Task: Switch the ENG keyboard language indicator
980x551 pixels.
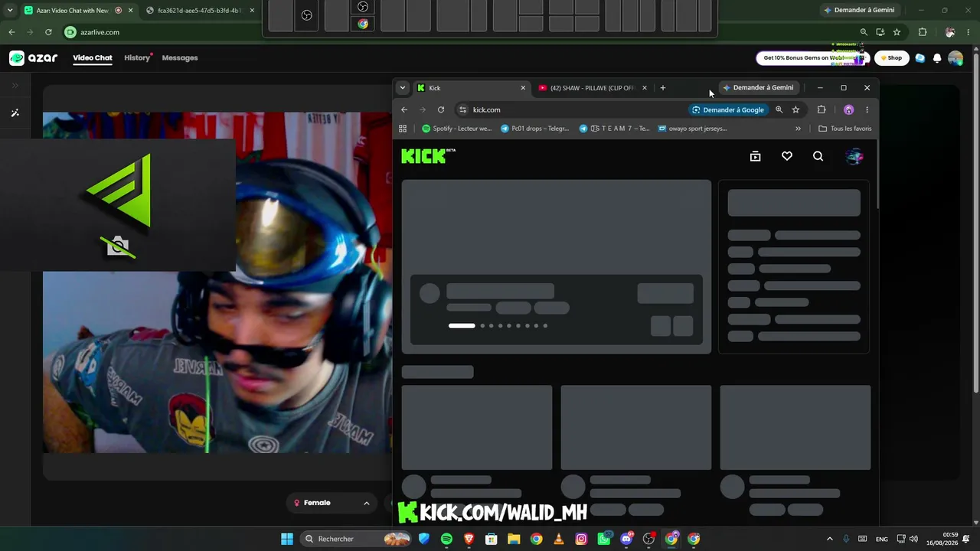Action: 882,539
